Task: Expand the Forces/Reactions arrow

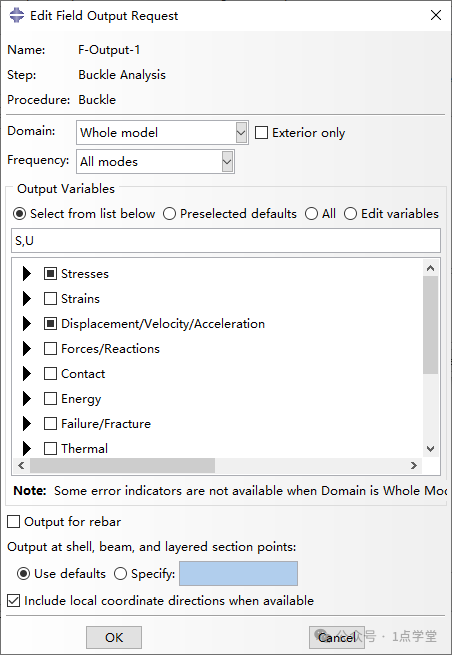Action: 27,349
